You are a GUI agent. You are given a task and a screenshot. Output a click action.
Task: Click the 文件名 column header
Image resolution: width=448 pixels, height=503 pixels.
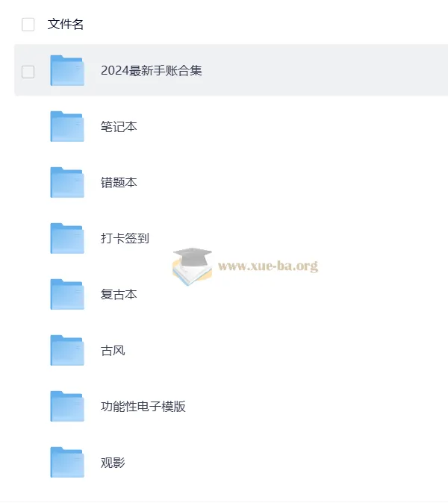66,25
